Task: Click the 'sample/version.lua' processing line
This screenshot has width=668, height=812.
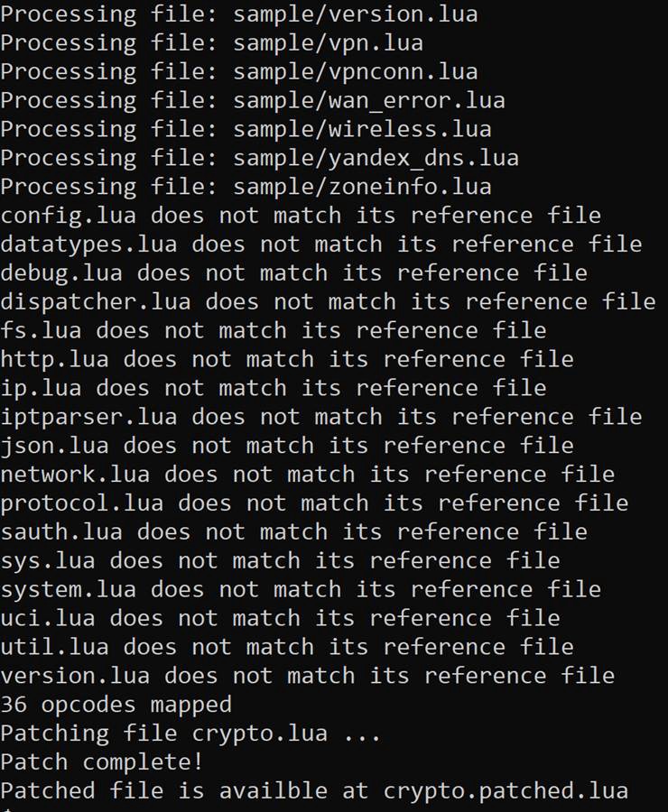Action: [239, 14]
